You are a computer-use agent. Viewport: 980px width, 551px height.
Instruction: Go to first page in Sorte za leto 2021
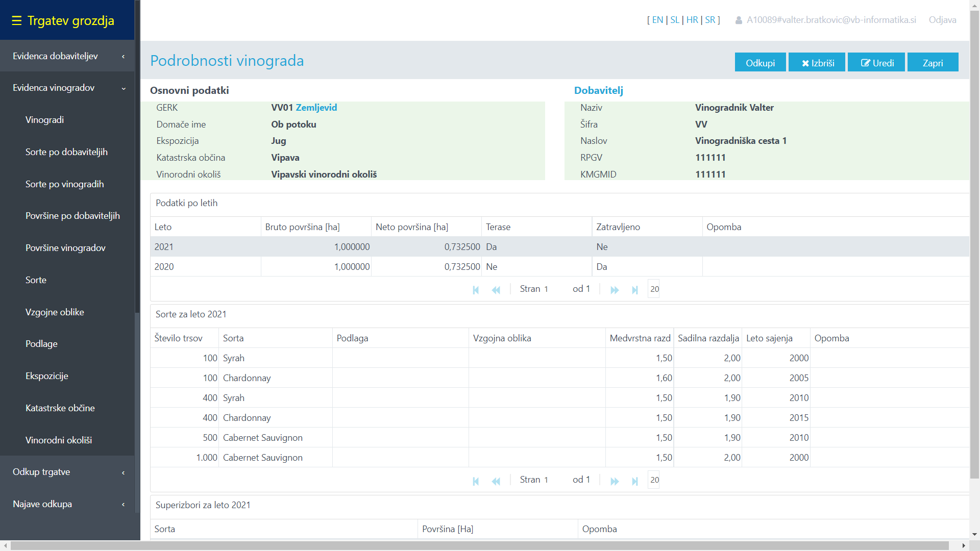pos(476,481)
